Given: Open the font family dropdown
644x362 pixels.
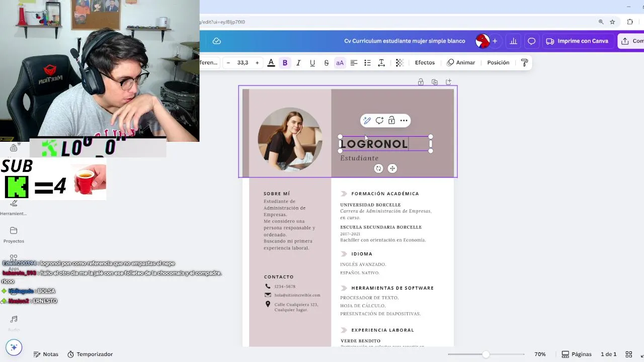Looking at the screenshot, I should click(x=209, y=63).
